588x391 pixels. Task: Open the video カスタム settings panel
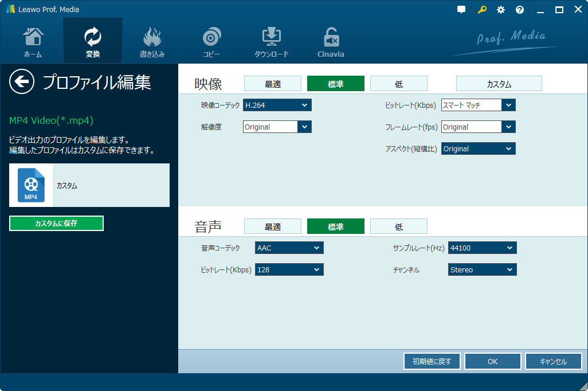[499, 83]
